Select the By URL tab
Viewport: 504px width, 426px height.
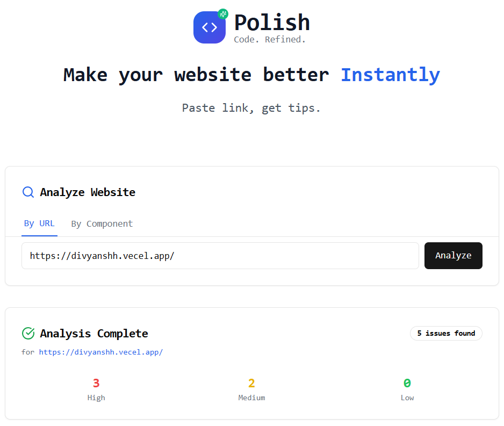tap(39, 223)
